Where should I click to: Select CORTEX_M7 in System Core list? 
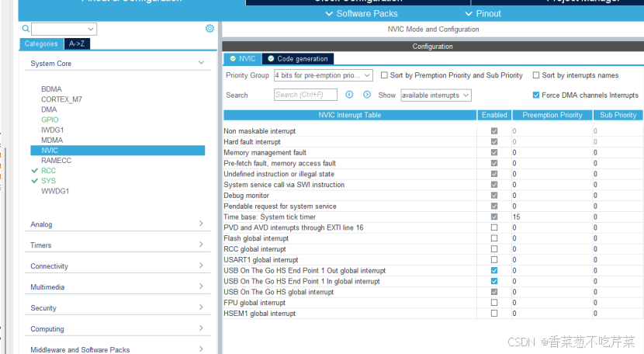(x=61, y=99)
